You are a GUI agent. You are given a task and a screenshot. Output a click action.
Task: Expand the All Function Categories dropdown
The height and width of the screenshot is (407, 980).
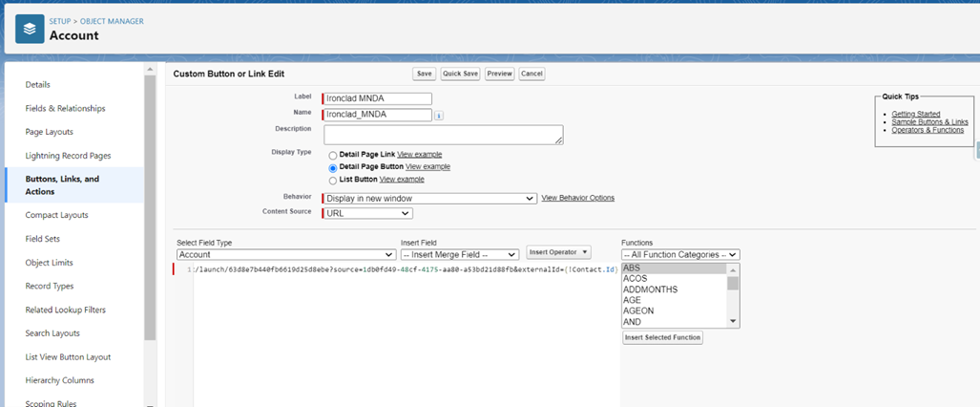pos(679,255)
